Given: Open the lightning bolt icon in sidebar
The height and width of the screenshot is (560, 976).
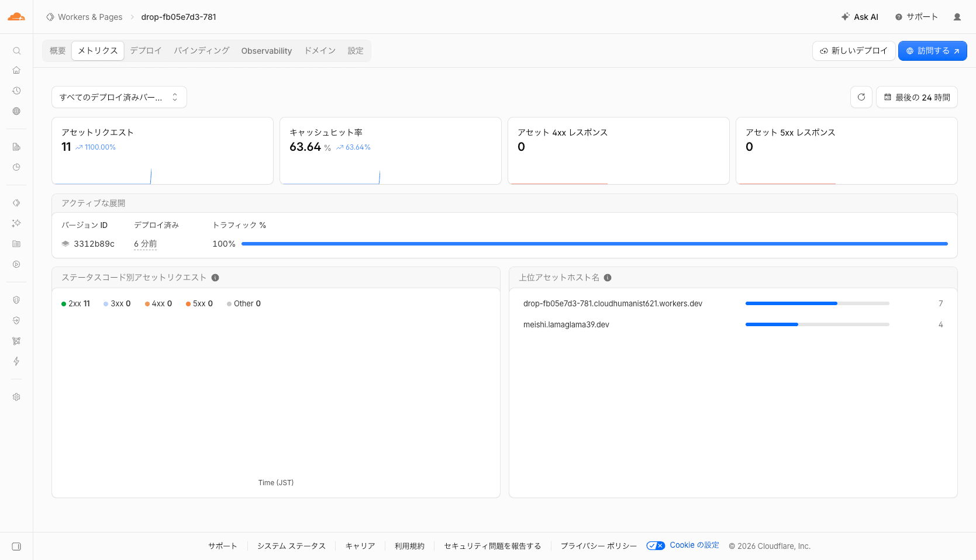Looking at the screenshot, I should pyautogui.click(x=16, y=361).
